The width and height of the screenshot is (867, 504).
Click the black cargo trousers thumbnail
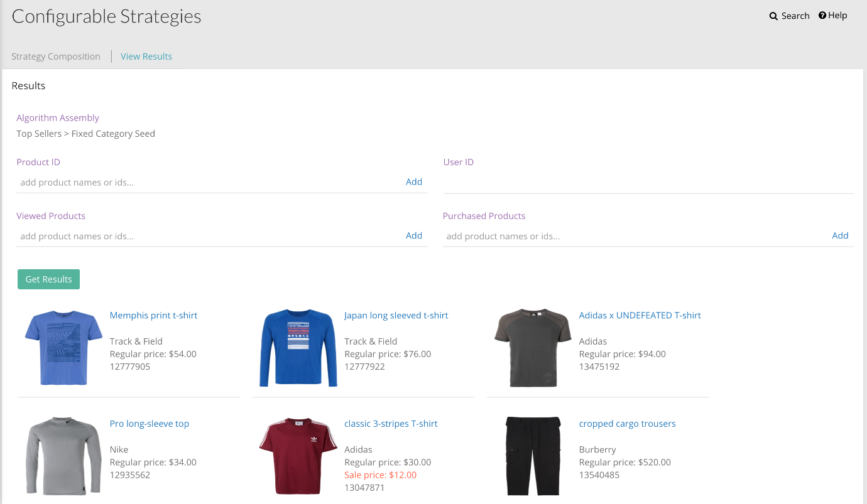[x=533, y=456]
